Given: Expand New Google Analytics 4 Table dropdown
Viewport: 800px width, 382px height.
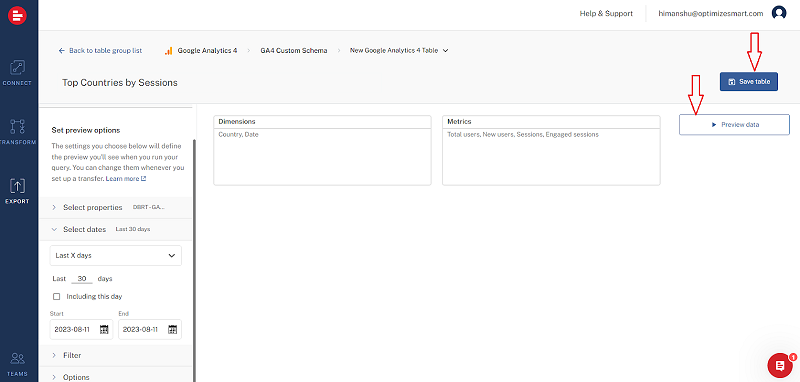Looking at the screenshot, I should (x=399, y=50).
